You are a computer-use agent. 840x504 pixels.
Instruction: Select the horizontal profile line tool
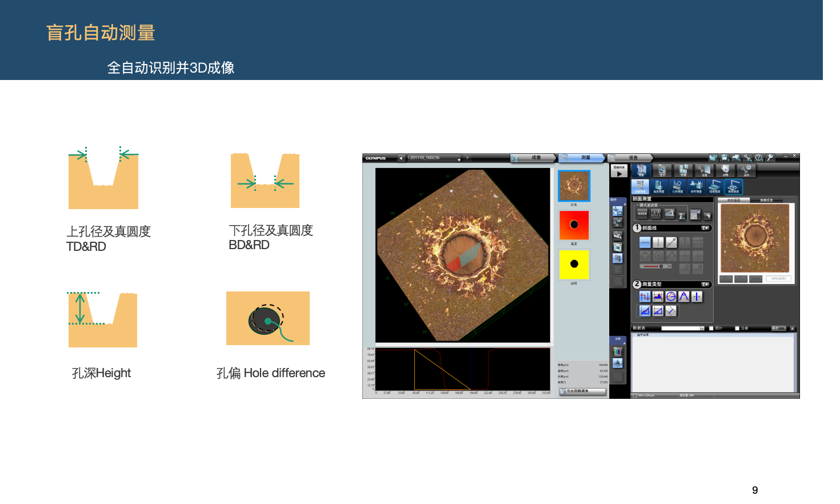[x=645, y=242]
